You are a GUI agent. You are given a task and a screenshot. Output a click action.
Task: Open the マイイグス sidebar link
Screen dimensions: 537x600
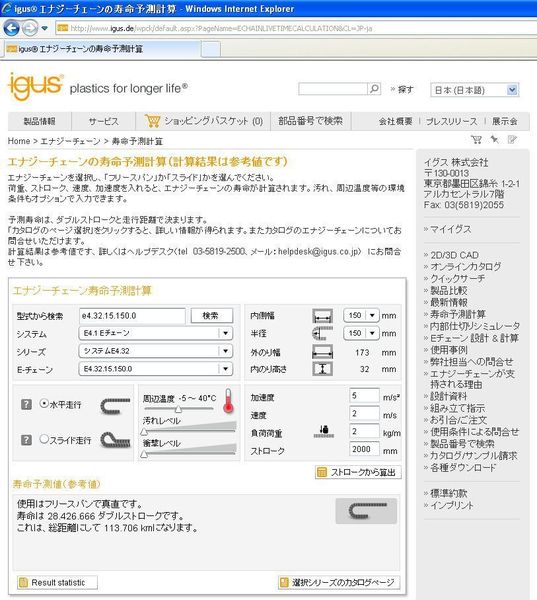click(450, 229)
